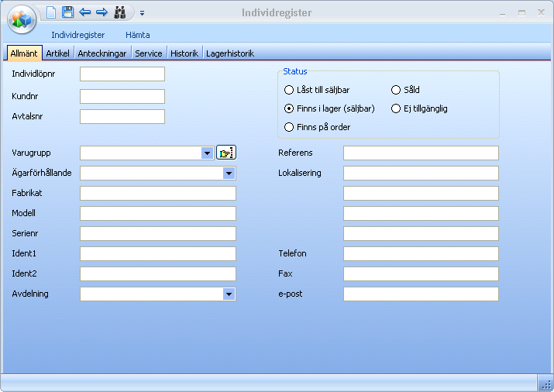Expand the Varugrupp dropdown
This screenshot has height=392, width=554.
207,153
